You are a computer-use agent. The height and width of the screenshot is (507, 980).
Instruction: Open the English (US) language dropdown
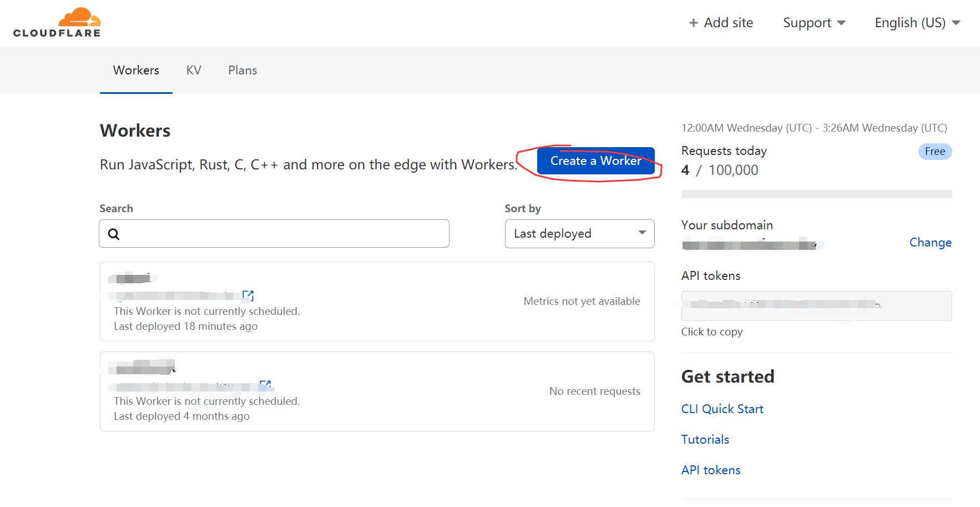tap(917, 23)
